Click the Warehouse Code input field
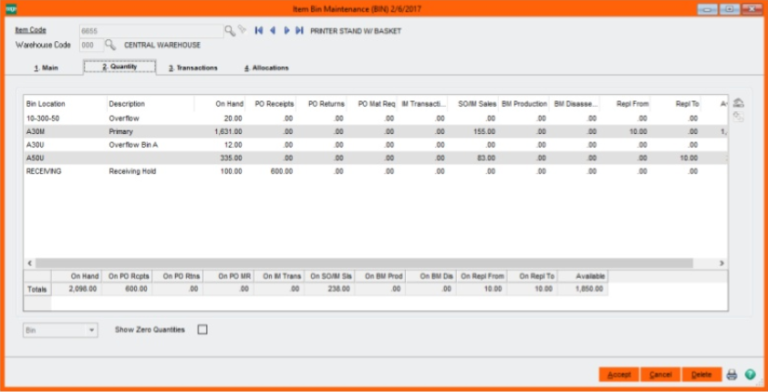The image size is (768, 392). (x=92, y=45)
